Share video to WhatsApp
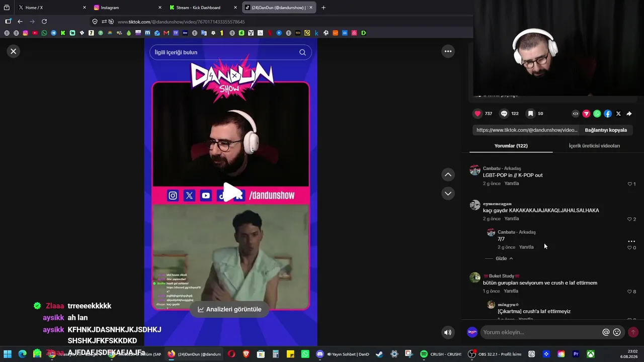This screenshot has height=362, width=644. 597,114
